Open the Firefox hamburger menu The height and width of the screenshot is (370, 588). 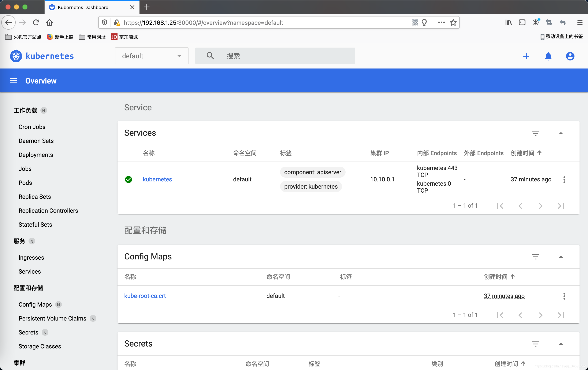click(x=580, y=22)
